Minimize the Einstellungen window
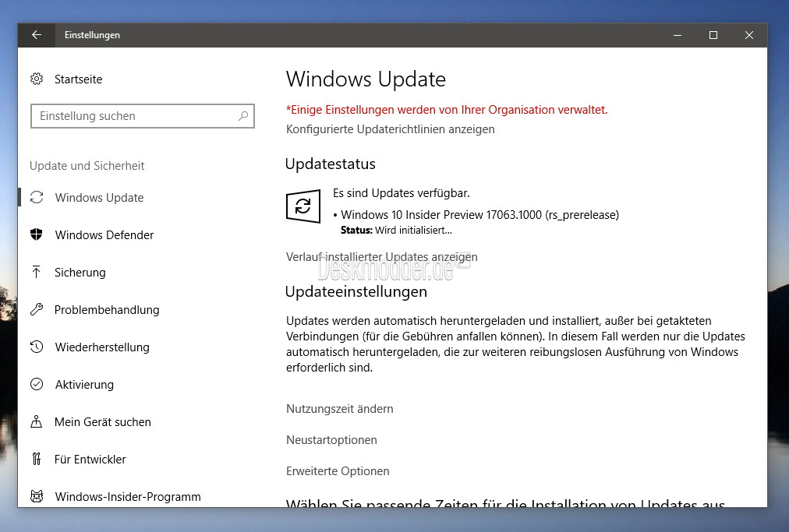The height and width of the screenshot is (532, 789). coord(678,35)
